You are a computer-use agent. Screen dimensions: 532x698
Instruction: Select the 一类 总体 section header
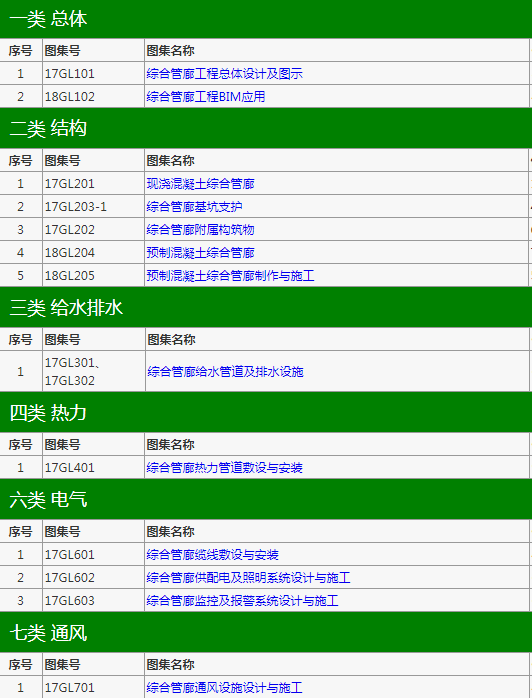tap(266, 19)
